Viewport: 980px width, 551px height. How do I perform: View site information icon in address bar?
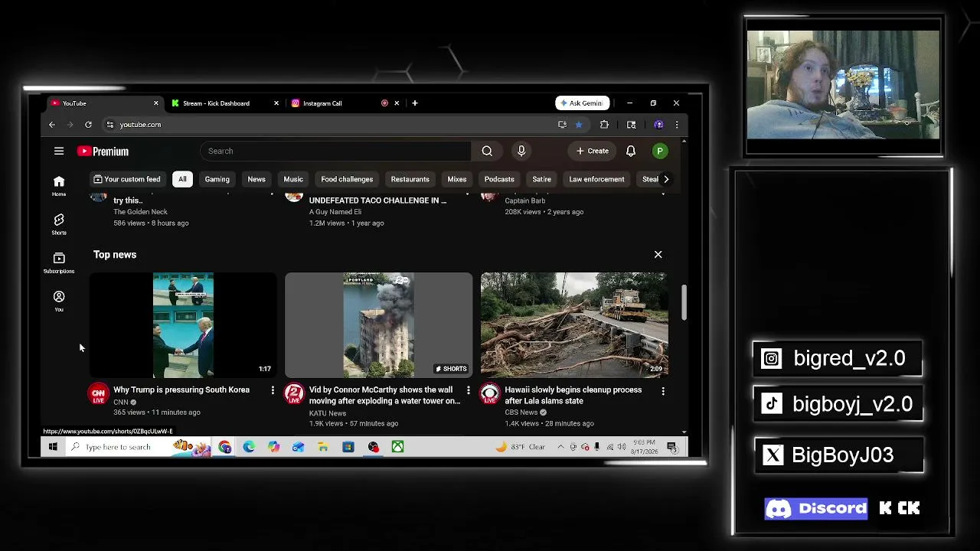pos(109,124)
